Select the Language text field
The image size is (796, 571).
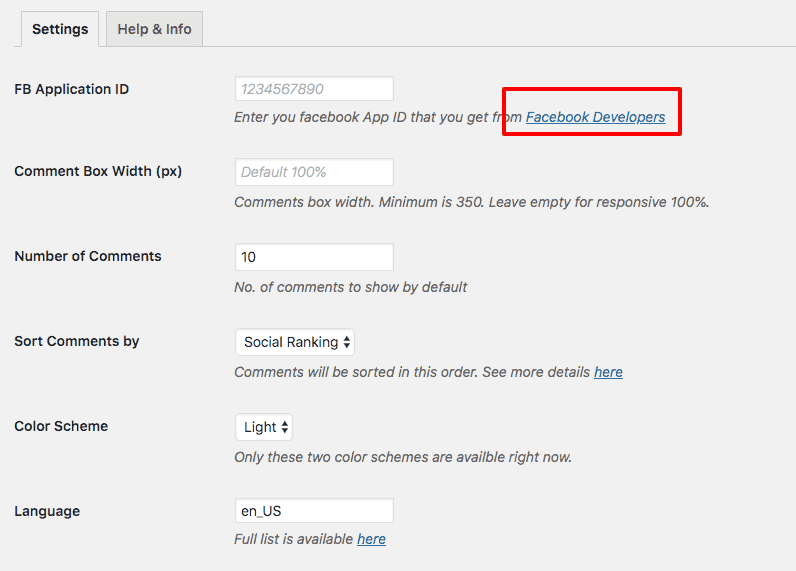pyautogui.click(x=314, y=511)
